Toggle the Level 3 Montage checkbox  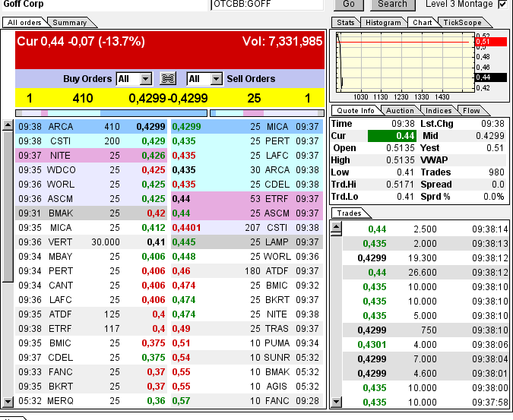tap(502, 5)
